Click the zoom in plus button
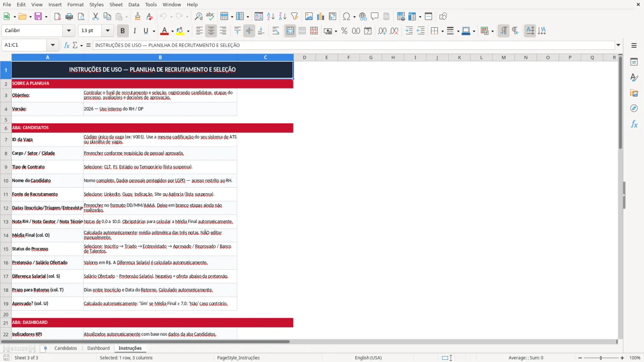644x362 pixels. point(623,358)
